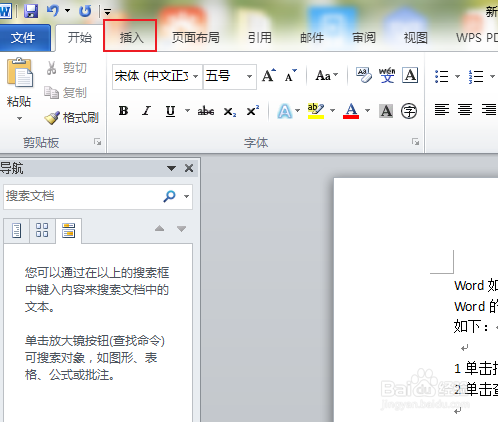Click the Center alignment icon
The width and height of the screenshot is (498, 422).
coord(465,109)
